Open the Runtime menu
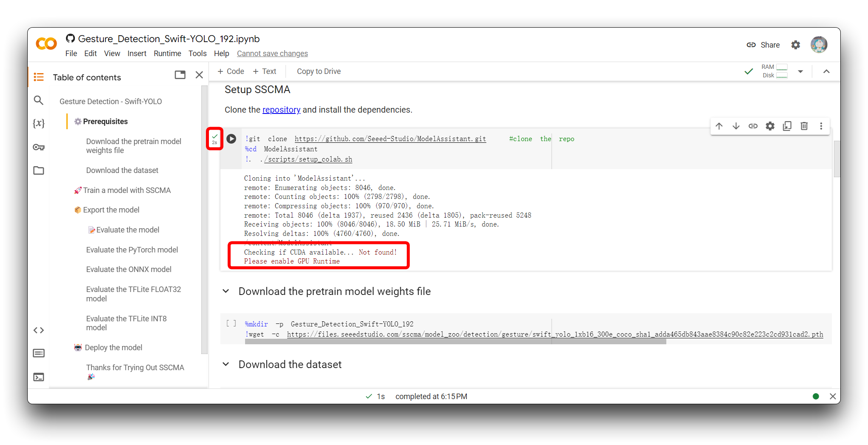868x445 pixels. [x=167, y=54]
